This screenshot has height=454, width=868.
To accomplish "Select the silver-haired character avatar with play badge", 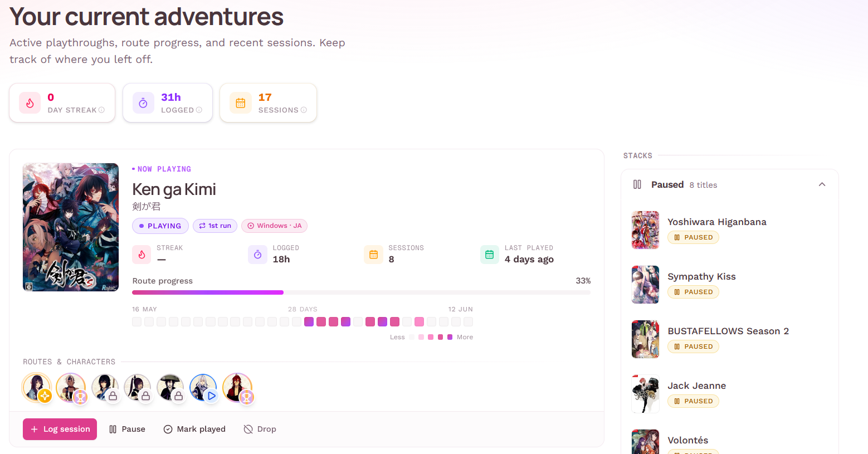I will click(203, 387).
